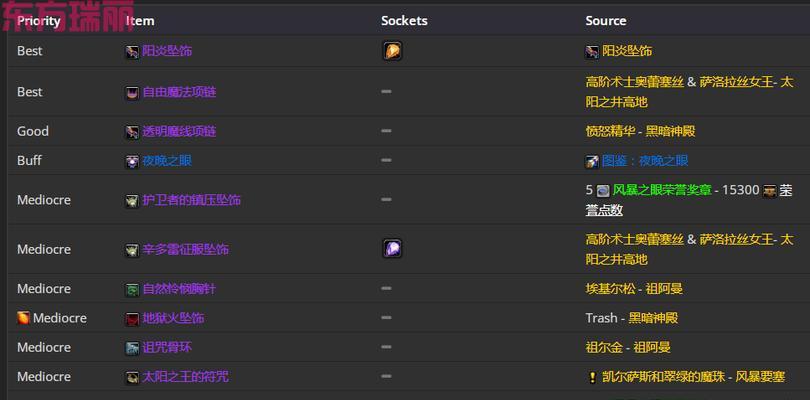Open the 太阳之王的符咒 item link
Image resolution: width=810 pixels, height=400 pixels.
185,377
